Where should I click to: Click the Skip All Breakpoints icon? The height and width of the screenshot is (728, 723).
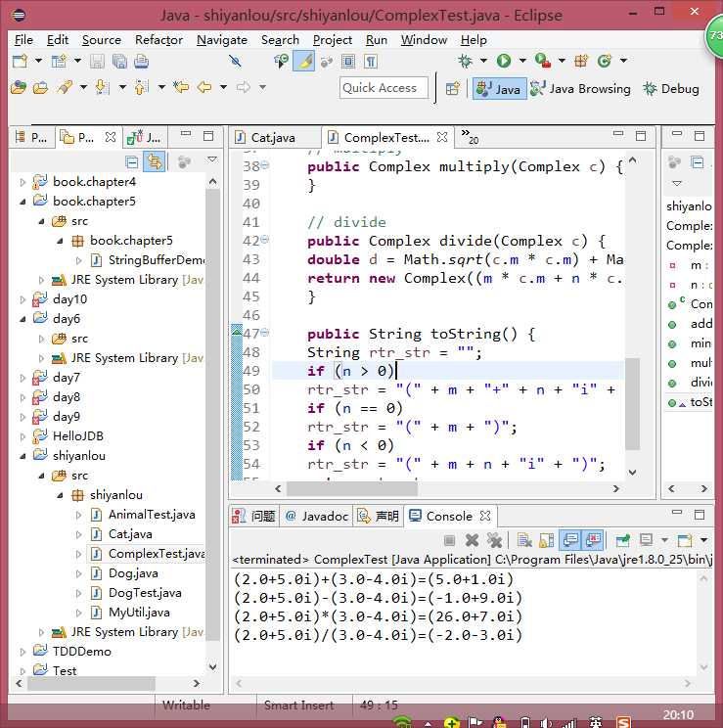click(235, 61)
